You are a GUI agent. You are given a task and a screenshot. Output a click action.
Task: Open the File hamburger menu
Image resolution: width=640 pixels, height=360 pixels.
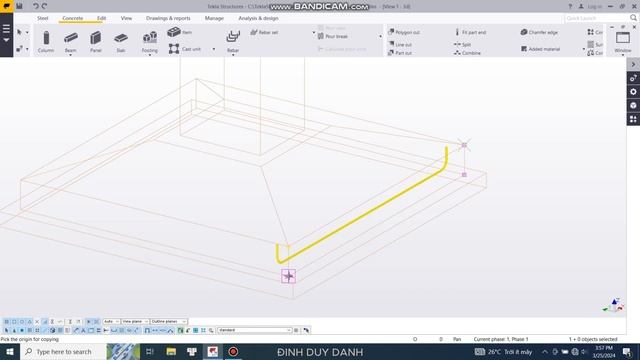coord(6,29)
